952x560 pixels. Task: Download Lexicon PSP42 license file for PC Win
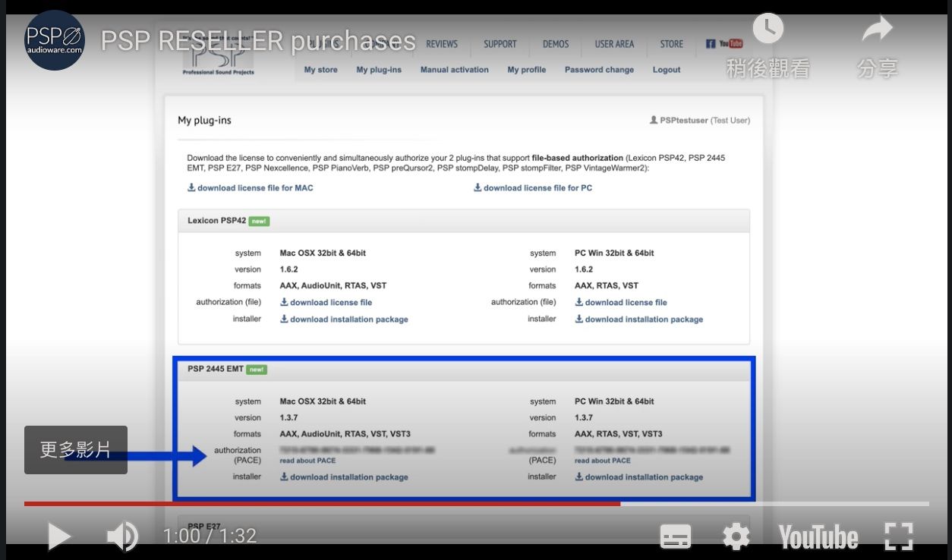click(x=621, y=302)
